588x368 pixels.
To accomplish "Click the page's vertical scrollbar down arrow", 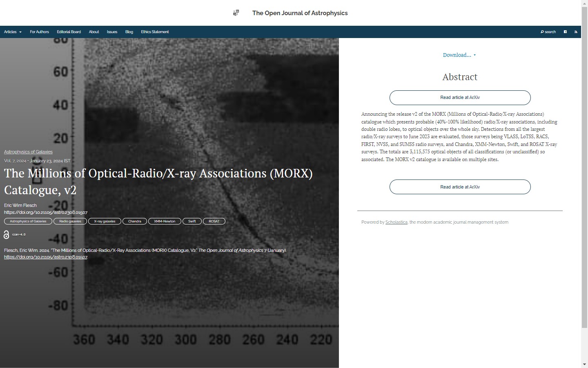I will (x=584, y=364).
